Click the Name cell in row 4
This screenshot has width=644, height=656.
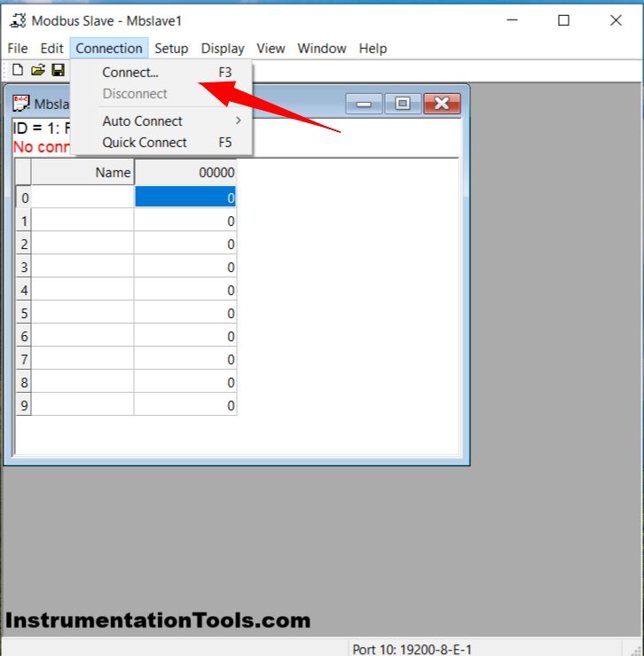(x=82, y=290)
